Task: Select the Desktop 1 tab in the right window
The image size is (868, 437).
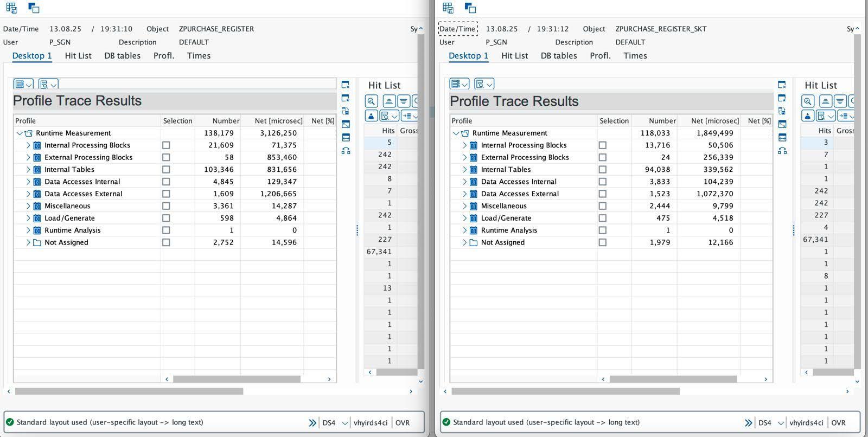Action: pyautogui.click(x=468, y=55)
